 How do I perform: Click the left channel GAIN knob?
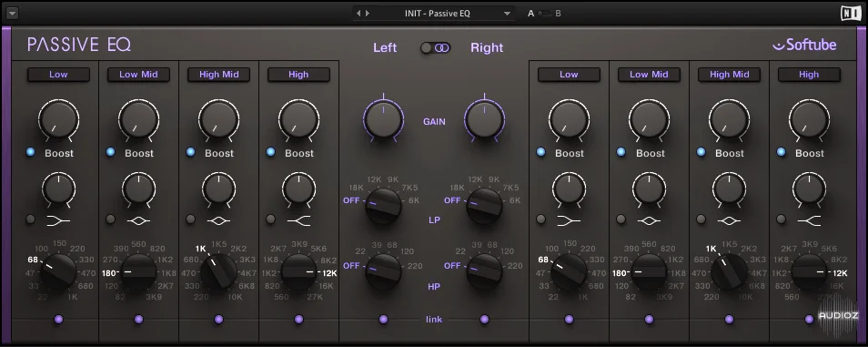pos(383,118)
